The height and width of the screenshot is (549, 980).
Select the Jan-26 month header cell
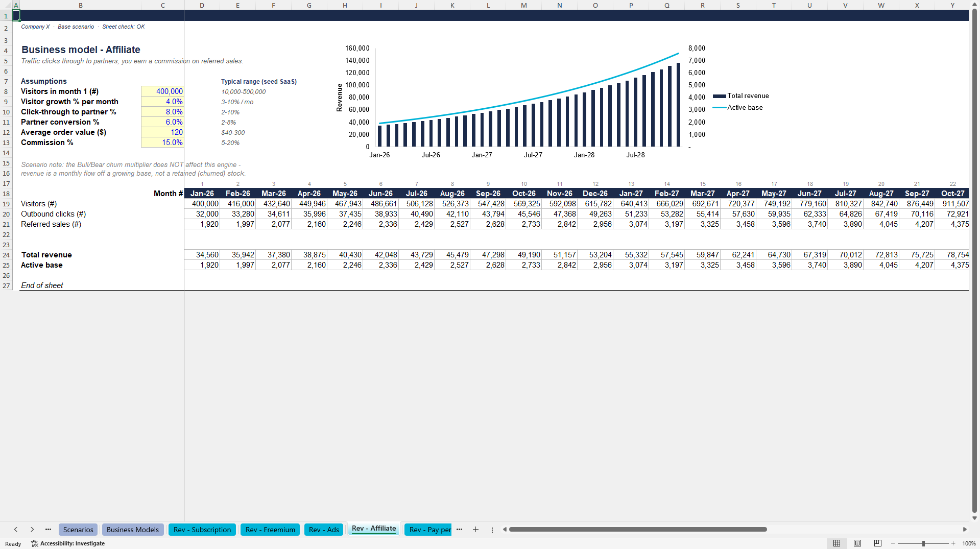point(202,194)
